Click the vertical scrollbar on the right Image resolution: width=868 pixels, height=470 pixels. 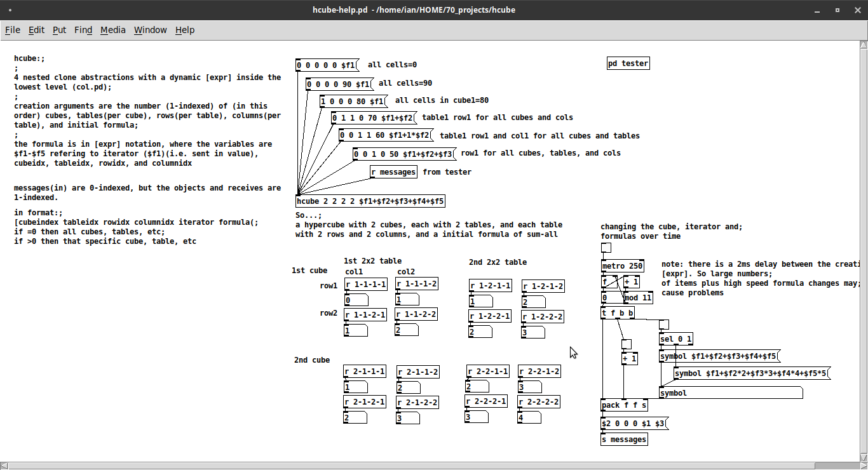point(864,250)
